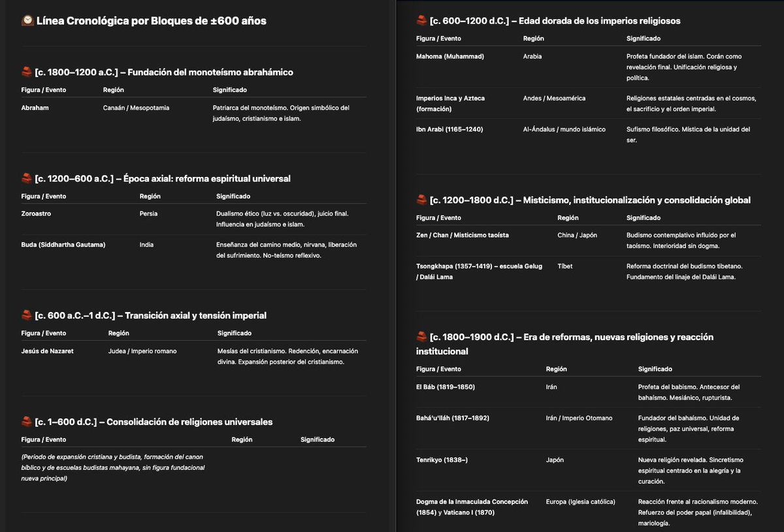The height and width of the screenshot is (532, 784).
Task: Click the books emoji beside Consolidación de religiones universales
Action: (x=27, y=422)
